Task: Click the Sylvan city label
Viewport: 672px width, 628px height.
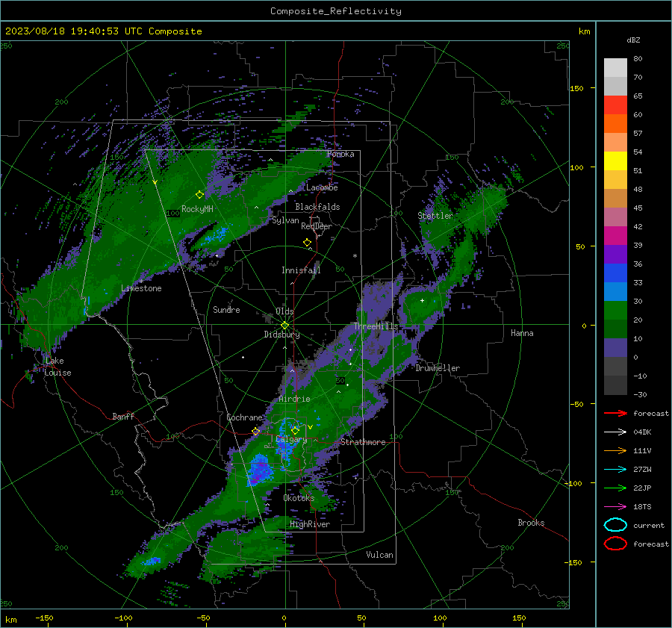Action: (x=285, y=220)
